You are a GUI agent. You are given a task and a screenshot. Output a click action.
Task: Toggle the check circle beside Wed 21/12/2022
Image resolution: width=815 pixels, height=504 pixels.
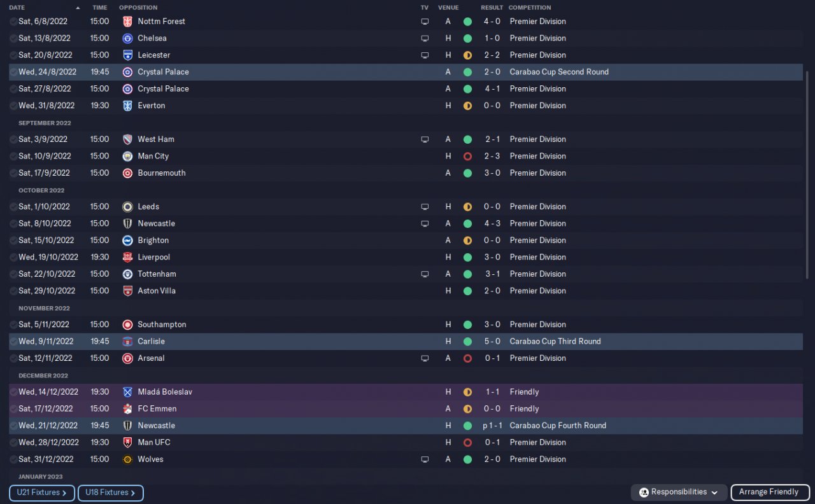[13, 426]
